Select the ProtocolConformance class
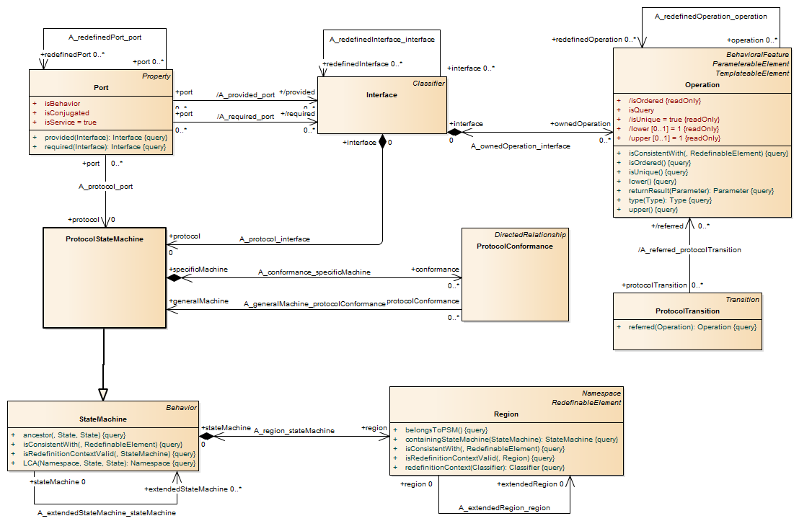 515,246
